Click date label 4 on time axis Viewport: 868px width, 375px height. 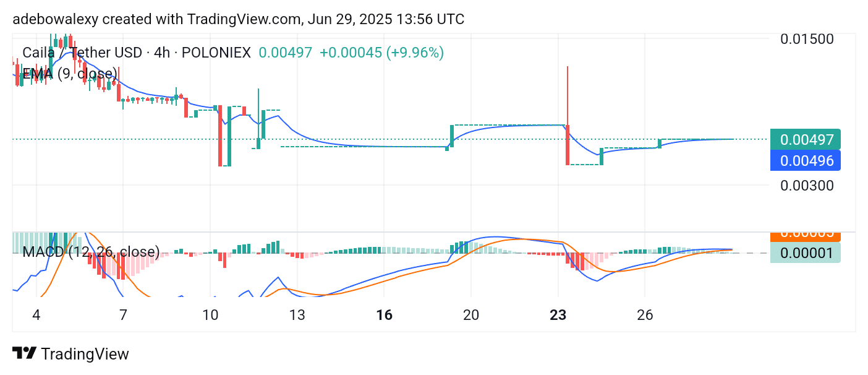pos(36,315)
